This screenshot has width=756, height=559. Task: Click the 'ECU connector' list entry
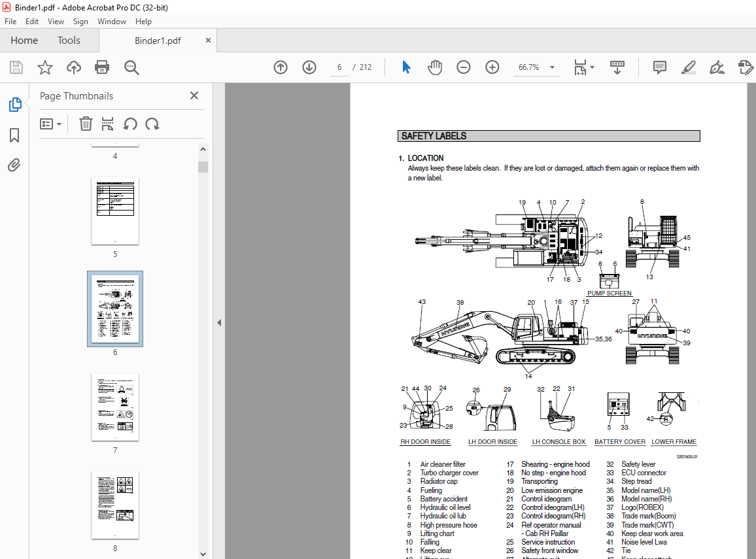tap(644, 473)
